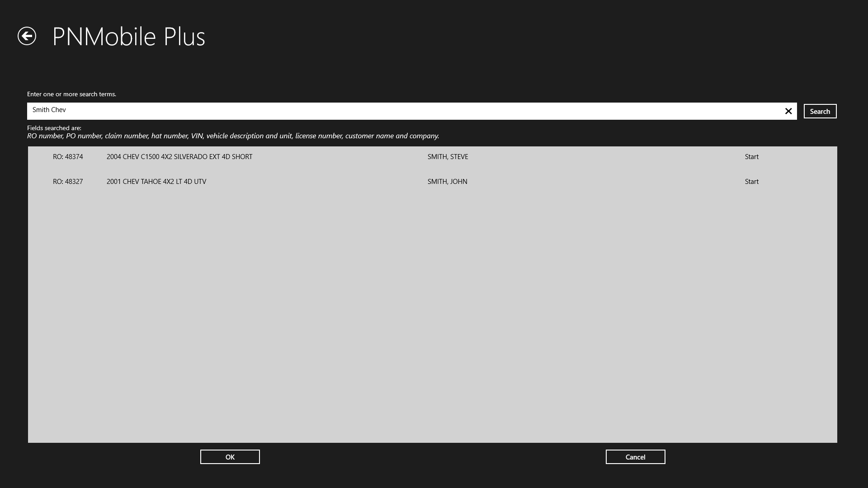Select the 2001 CHEV TAHOE entry
Screen dimensions: 868x488
click(x=156, y=182)
